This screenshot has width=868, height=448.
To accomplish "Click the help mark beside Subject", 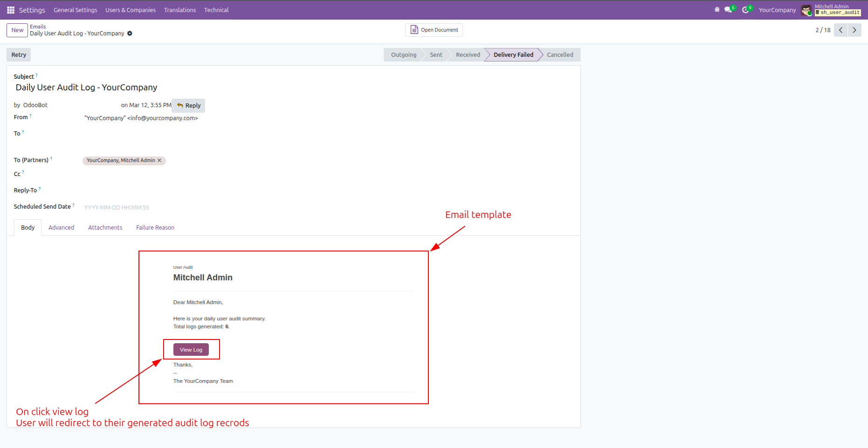I will 37,75.
